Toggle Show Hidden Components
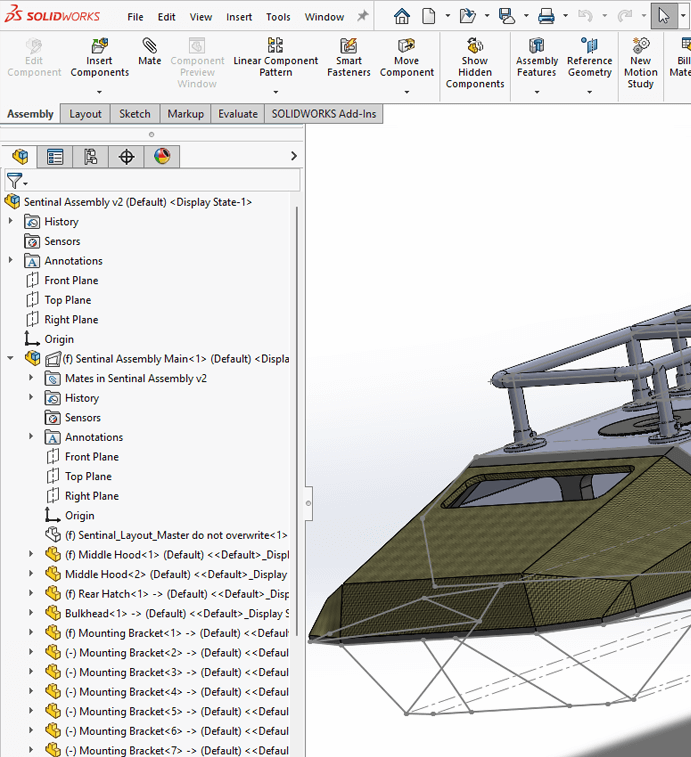The height and width of the screenshot is (757, 691). [x=475, y=65]
